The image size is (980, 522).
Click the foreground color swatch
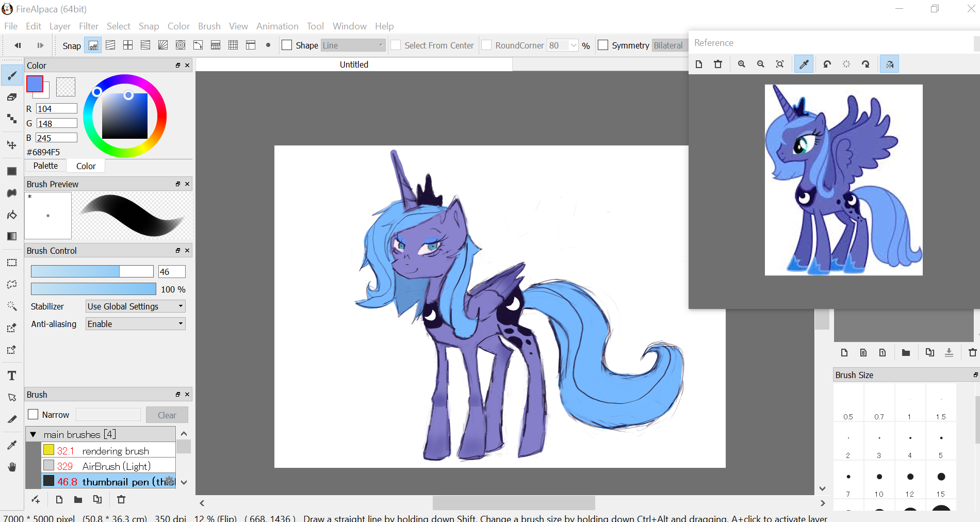coord(35,84)
